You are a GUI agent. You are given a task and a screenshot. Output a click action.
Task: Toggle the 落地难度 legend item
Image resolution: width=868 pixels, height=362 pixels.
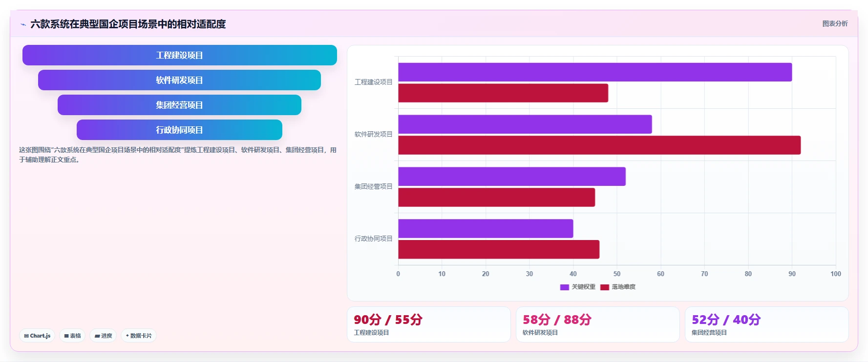618,287
